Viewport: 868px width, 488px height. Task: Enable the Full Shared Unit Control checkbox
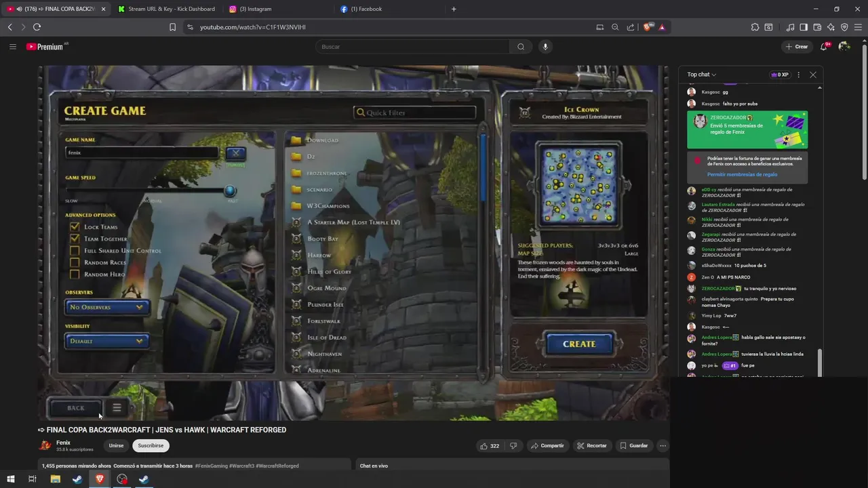click(75, 251)
